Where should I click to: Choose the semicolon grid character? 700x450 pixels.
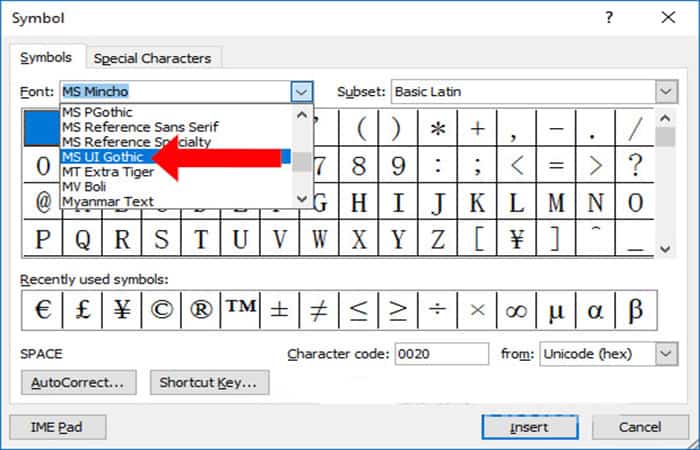tap(477, 165)
